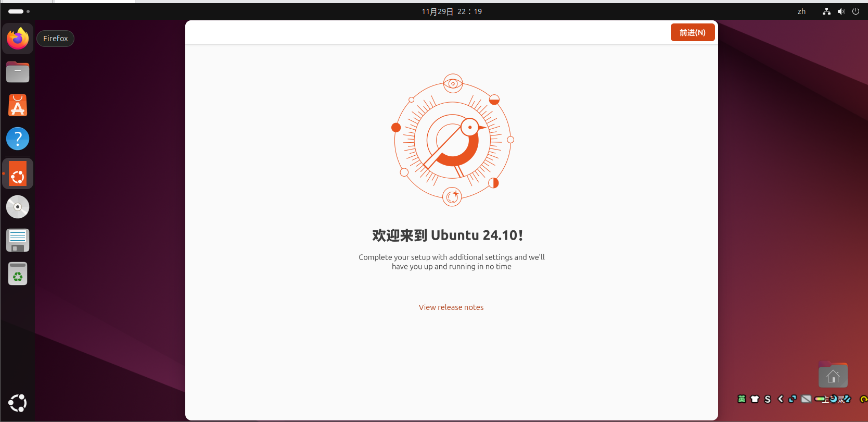
Task: Click the volume speaker icon
Action: pos(841,11)
